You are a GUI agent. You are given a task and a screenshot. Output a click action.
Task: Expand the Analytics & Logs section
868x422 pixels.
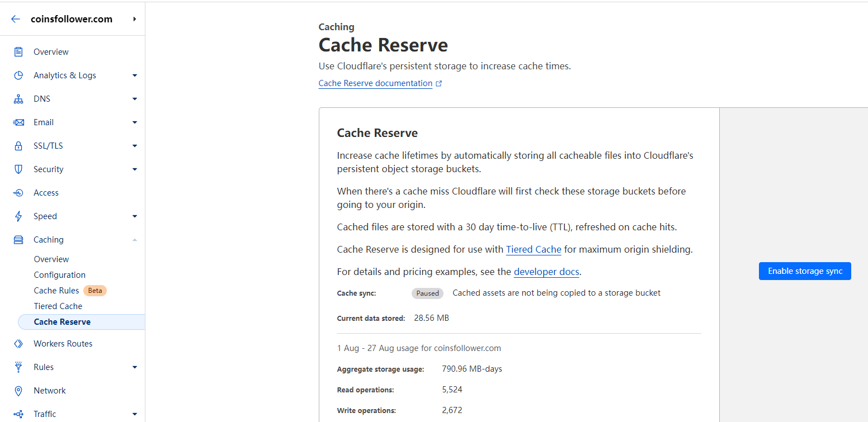(x=135, y=75)
